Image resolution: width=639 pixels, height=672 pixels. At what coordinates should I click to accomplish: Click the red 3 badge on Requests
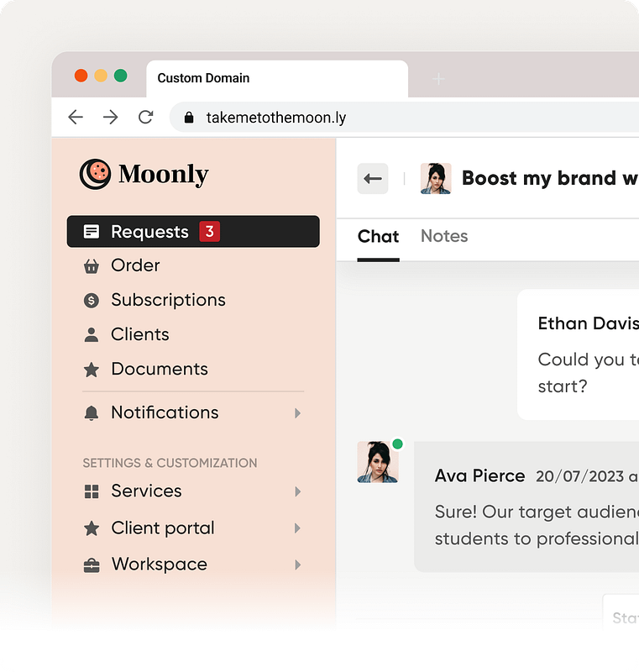209,232
